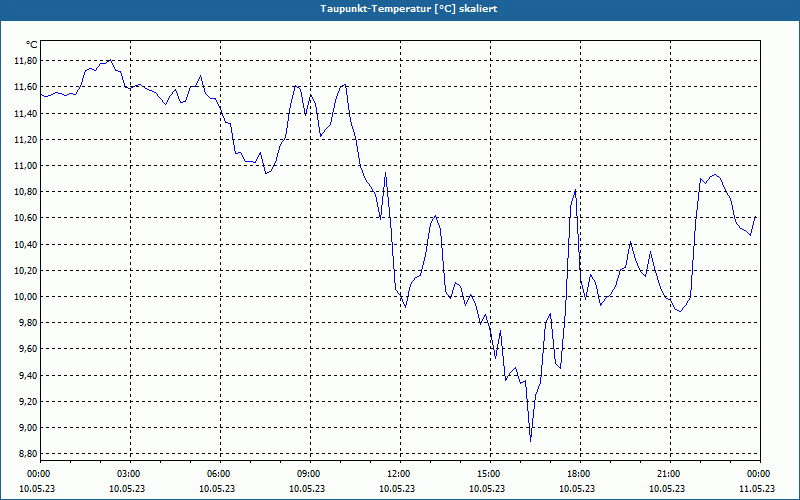Select the 9,80 y-axis value
Screen dimensions: 800x500
click(x=28, y=322)
